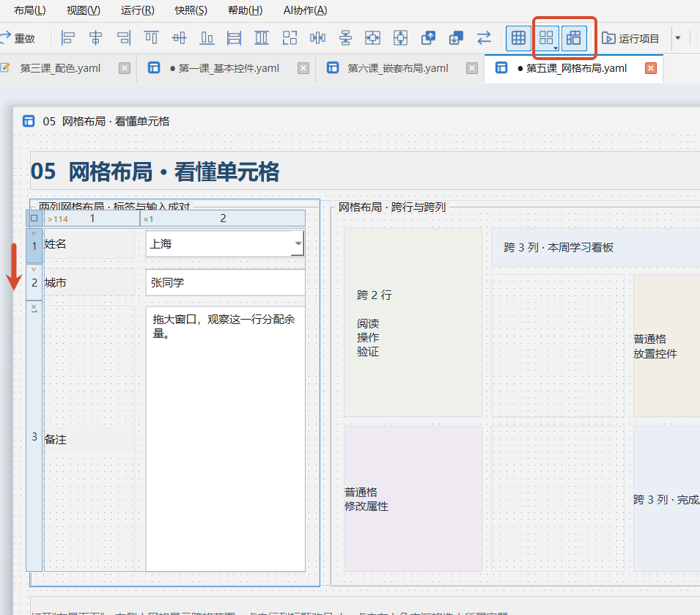
Task: Distribute widgets vertically evenly
Action: (x=345, y=38)
